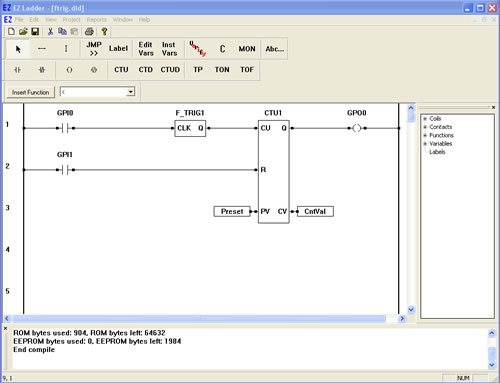Insert a direct coil
The width and height of the screenshot is (500, 383).
point(69,70)
